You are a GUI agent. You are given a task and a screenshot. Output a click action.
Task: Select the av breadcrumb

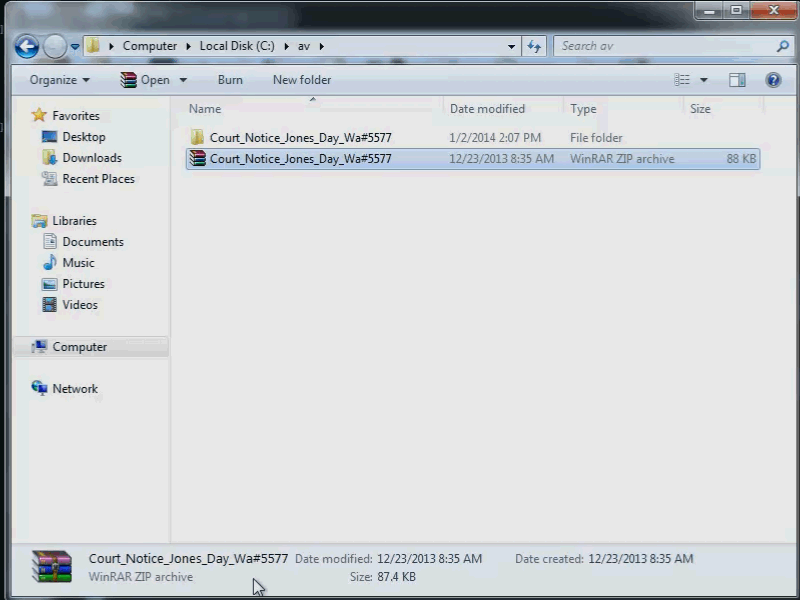304,46
